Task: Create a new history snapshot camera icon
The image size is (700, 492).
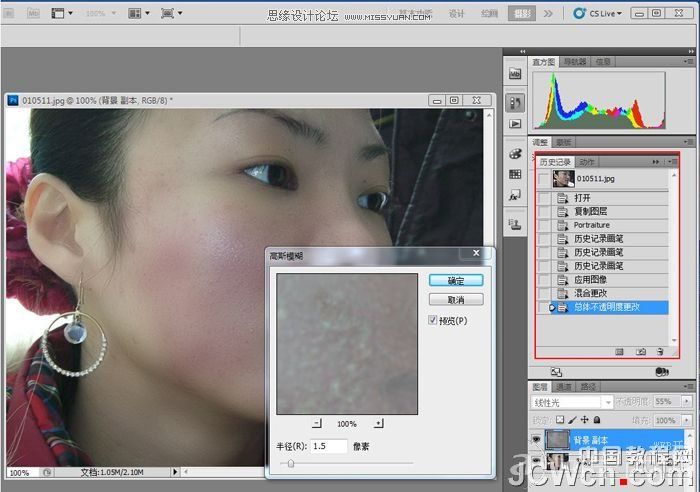Action: (x=641, y=352)
